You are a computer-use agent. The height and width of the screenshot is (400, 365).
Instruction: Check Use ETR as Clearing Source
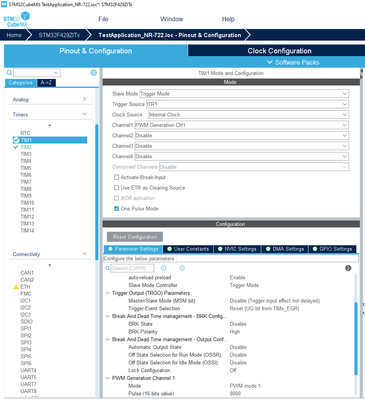tap(116, 188)
